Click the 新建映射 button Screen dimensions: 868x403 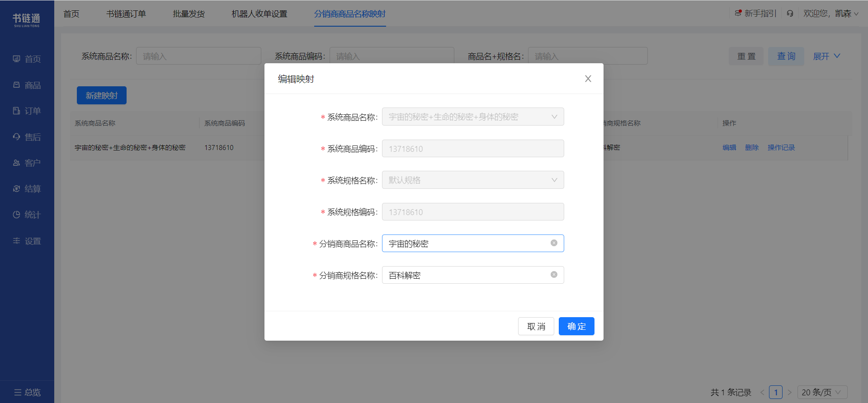102,95
